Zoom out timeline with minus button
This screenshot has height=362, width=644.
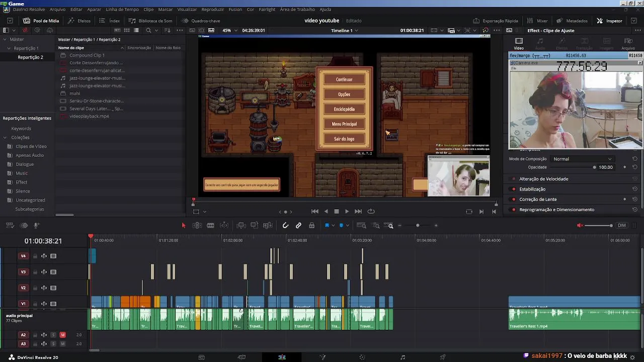click(x=399, y=226)
